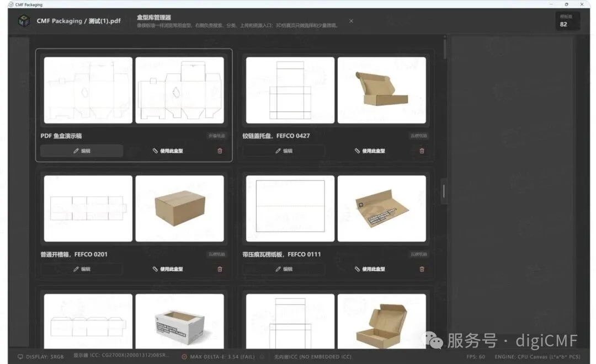Viewport: 596px width, 364px height.
Task: Click the FPS: 60 indicator
Action: click(x=476, y=357)
